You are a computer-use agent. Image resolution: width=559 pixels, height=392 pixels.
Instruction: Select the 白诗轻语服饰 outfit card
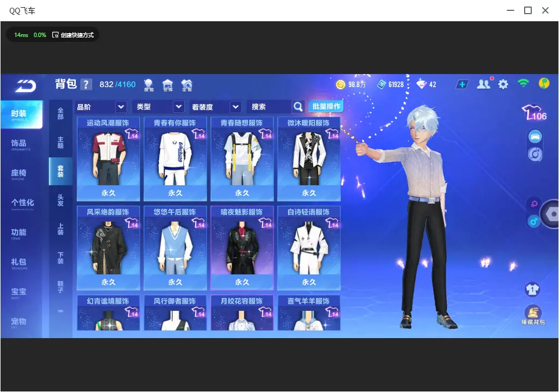point(309,248)
